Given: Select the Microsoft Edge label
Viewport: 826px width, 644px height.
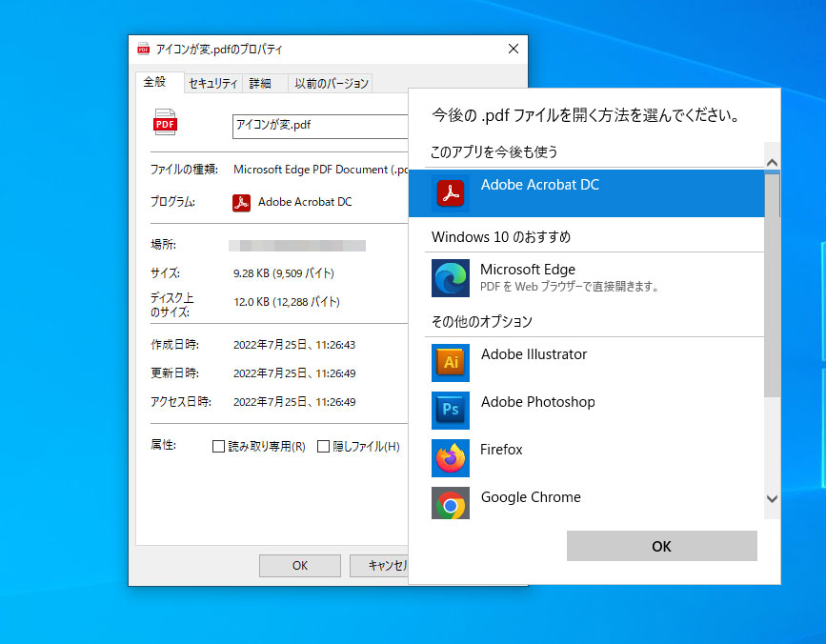Looking at the screenshot, I should [x=528, y=270].
